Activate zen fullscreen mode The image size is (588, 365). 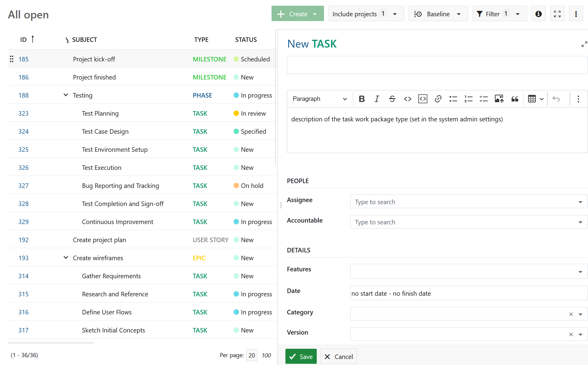point(557,14)
